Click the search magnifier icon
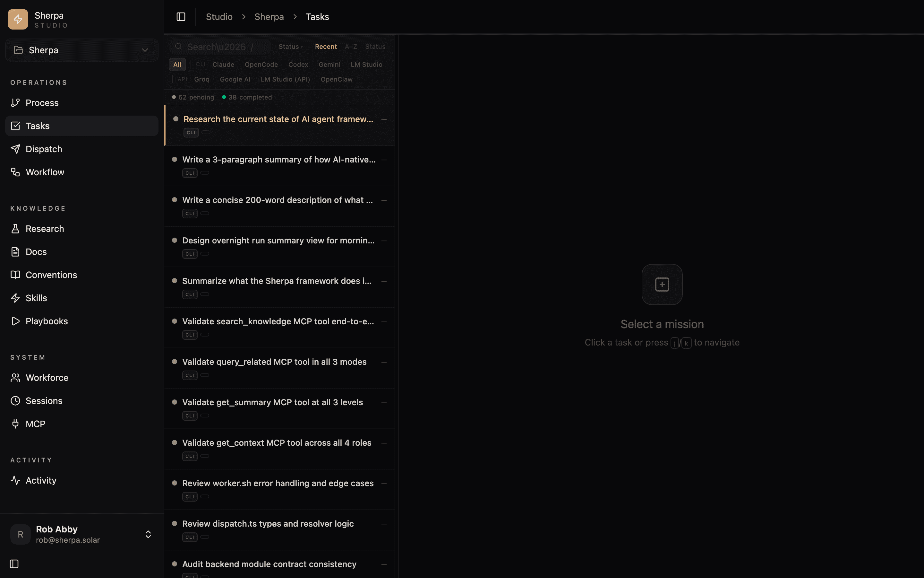 [x=178, y=47]
